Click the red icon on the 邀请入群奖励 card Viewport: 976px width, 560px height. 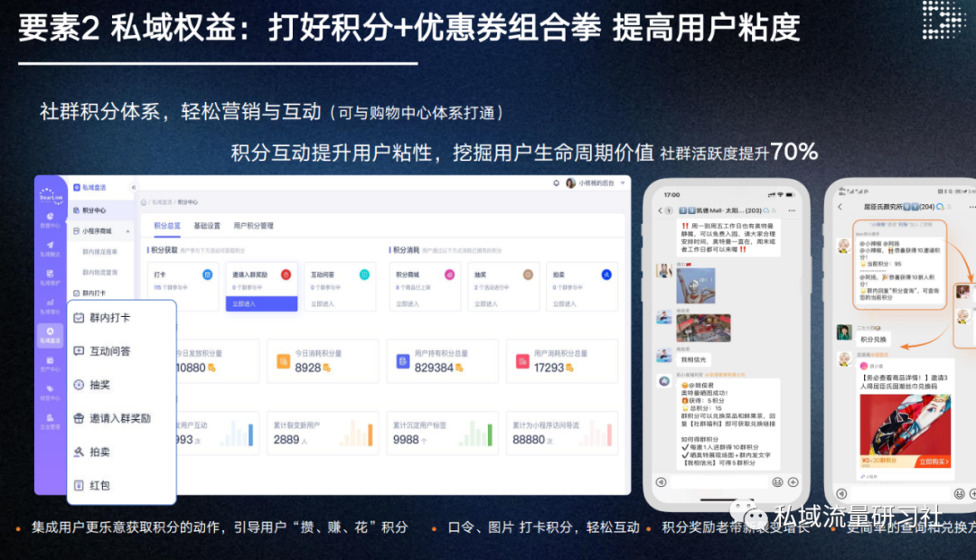286,275
